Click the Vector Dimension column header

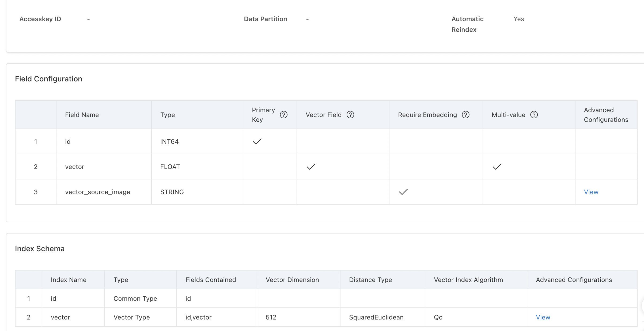[292, 280]
